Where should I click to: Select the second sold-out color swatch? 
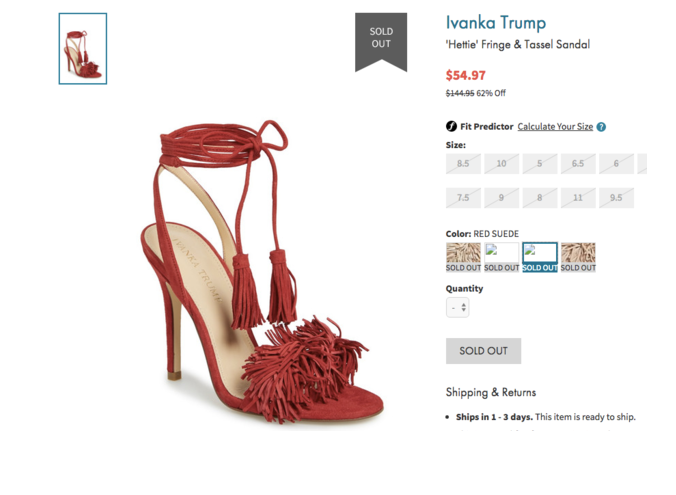click(x=501, y=257)
